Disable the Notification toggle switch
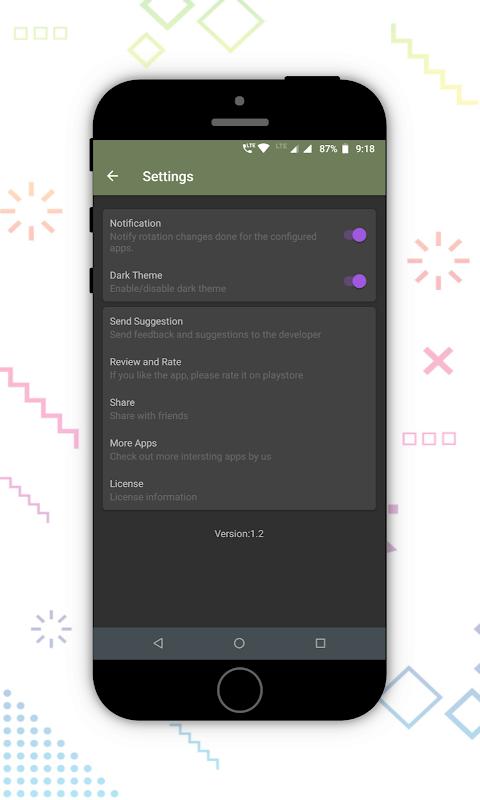Screen dimensions: 480x800 tap(355, 235)
